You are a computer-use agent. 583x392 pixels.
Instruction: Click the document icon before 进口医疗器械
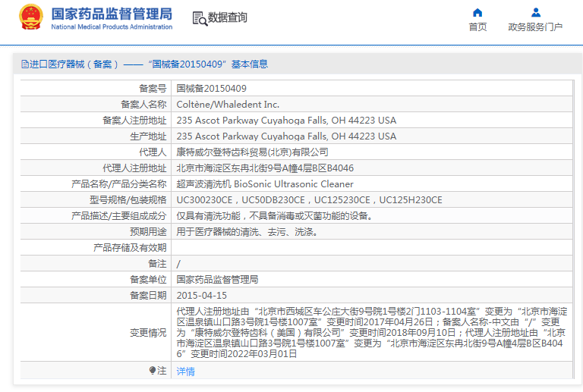pos(25,64)
